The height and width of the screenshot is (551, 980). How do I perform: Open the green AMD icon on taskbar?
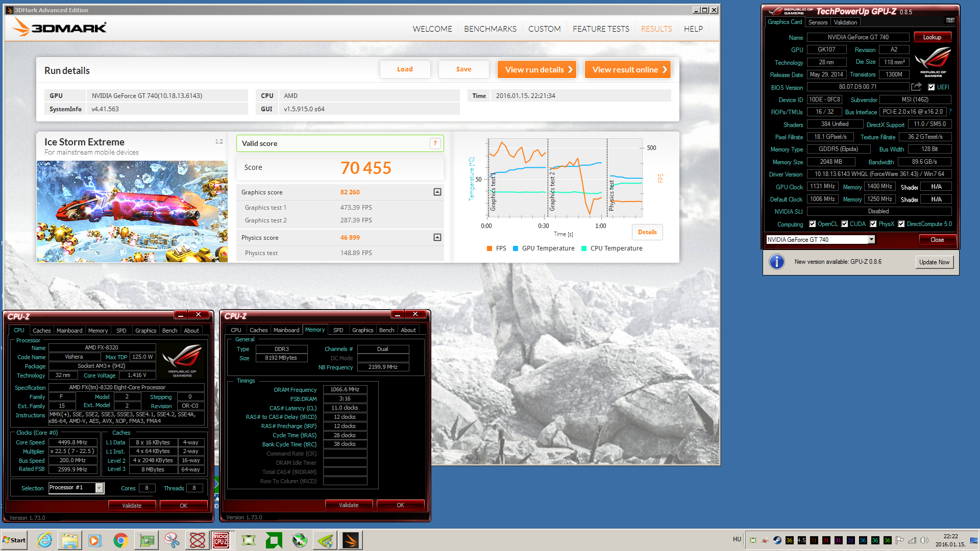pyautogui.click(x=274, y=540)
